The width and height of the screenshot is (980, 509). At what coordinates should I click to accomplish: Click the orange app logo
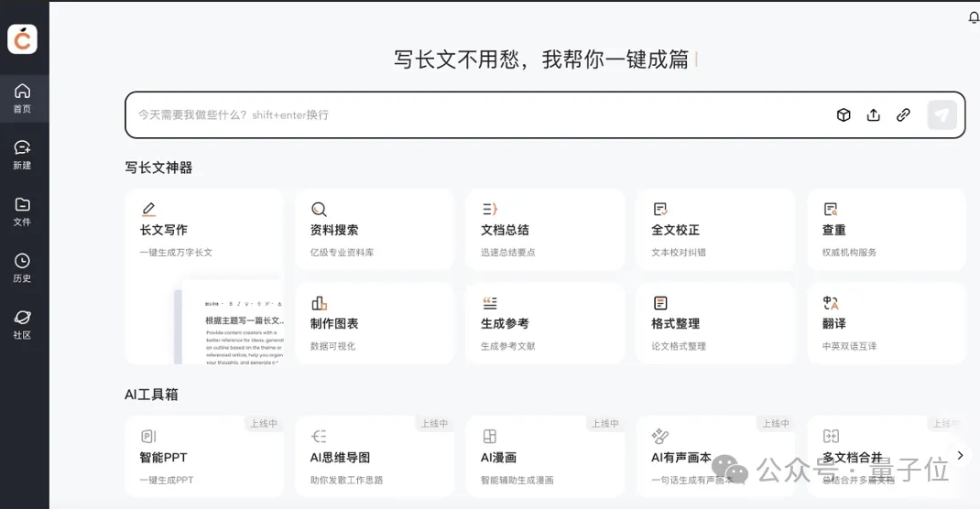(x=23, y=38)
